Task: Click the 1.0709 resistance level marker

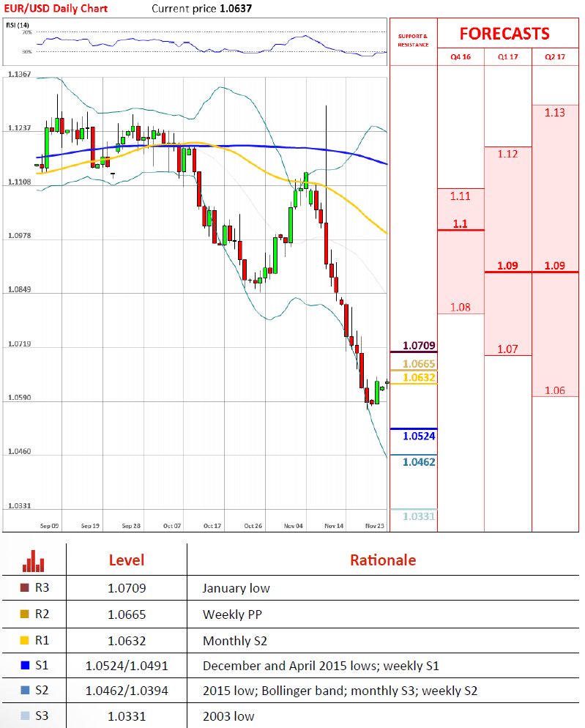Action: (x=420, y=346)
